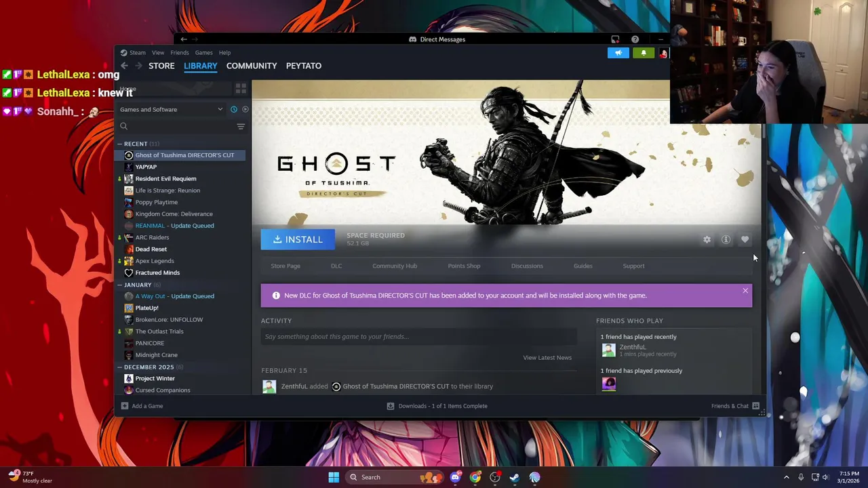Open Downloads at the bottom bar

[437, 406]
